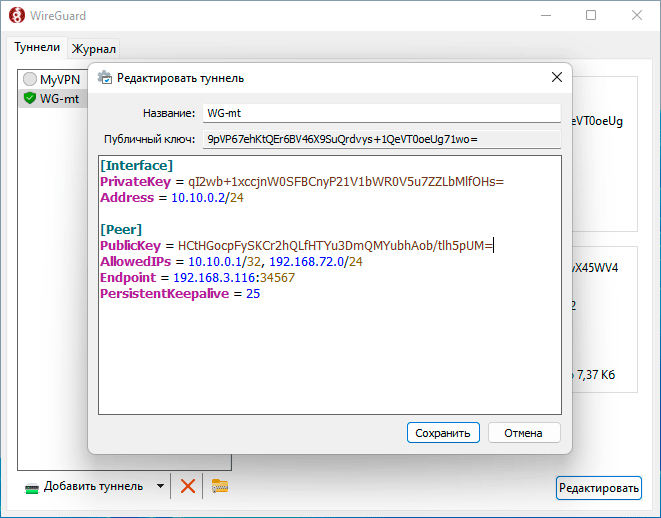Click the WireGuard logo in title bar

tap(18, 16)
